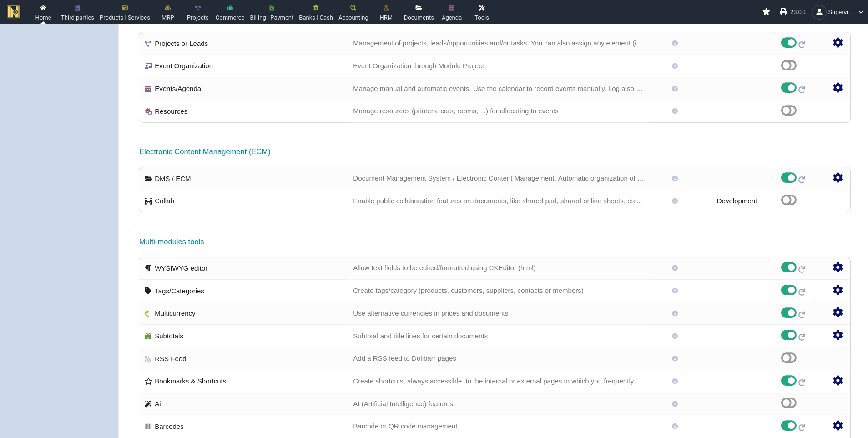
Task: Click reload icon next to WYSIWYG editor toggle
Action: point(802,269)
